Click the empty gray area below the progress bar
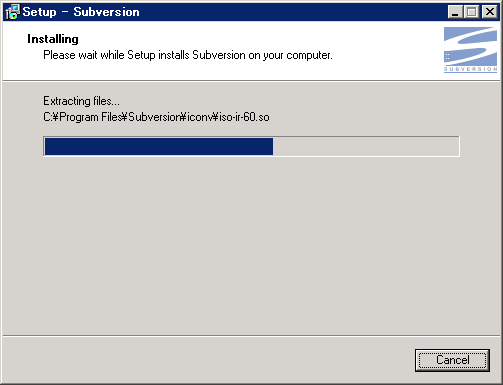This screenshot has width=503, height=385. pyautogui.click(x=251, y=243)
